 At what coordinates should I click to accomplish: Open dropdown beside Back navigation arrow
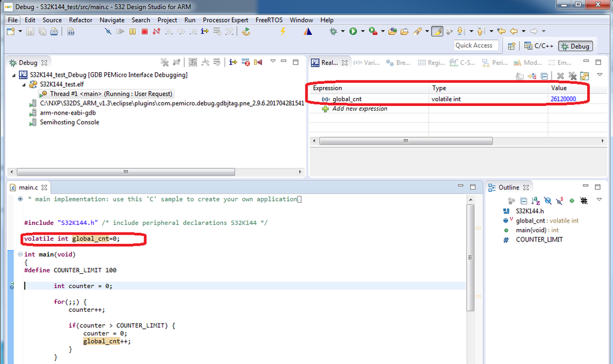[523, 31]
